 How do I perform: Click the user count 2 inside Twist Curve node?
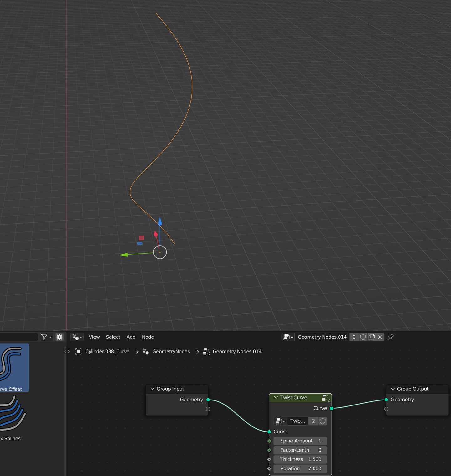(313, 421)
